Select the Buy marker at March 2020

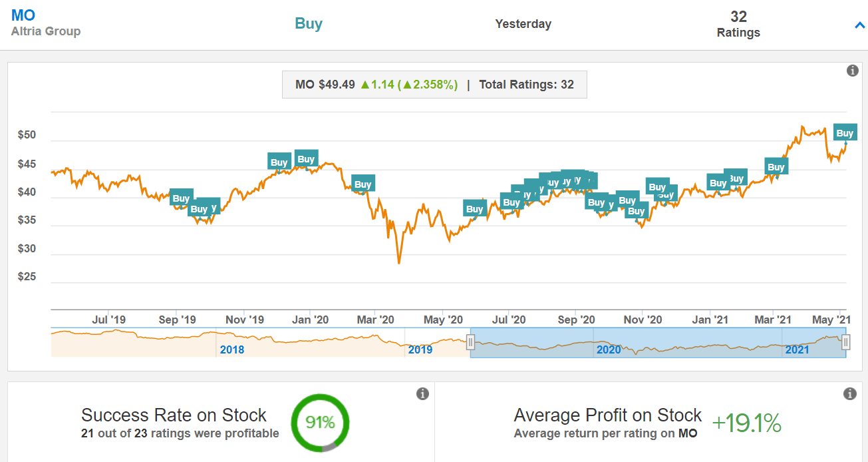(363, 184)
